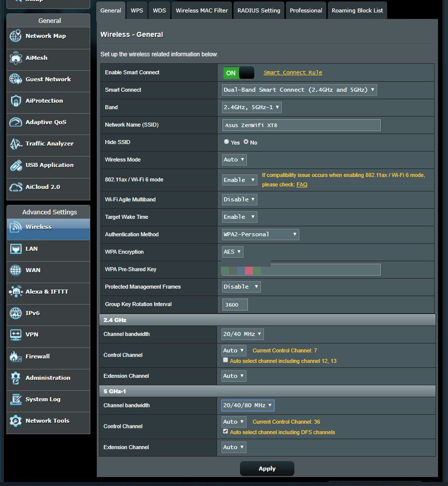Screen dimensions: 448x486
Task: Expand the Band dropdown
Action: 251,107
